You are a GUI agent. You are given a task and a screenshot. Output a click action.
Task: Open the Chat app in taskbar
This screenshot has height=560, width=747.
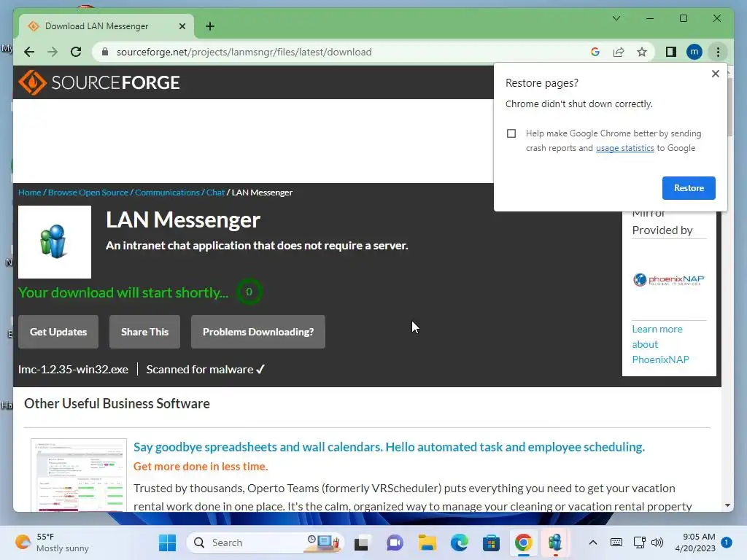pos(395,542)
